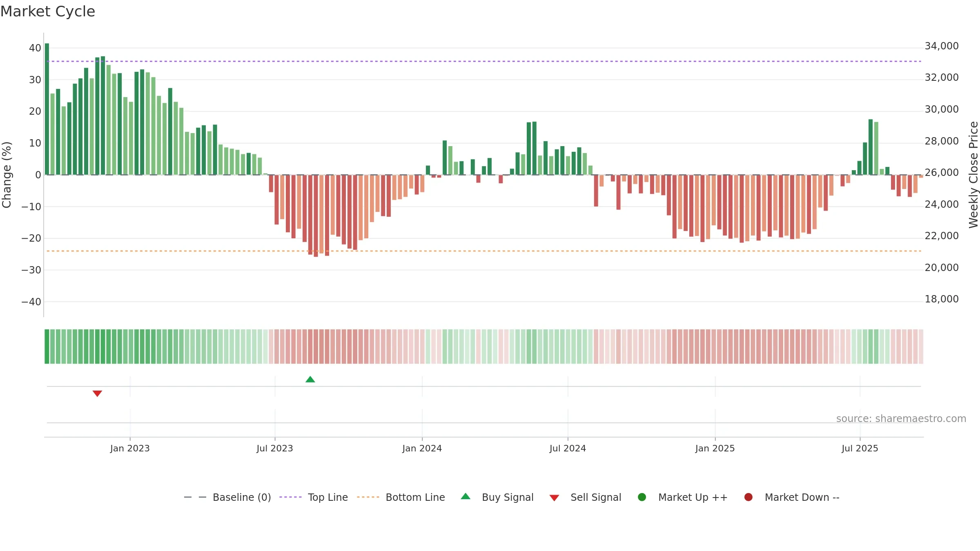The height and width of the screenshot is (551, 980).
Task: Click the orange dotted line legend sample
Action: click(x=368, y=497)
